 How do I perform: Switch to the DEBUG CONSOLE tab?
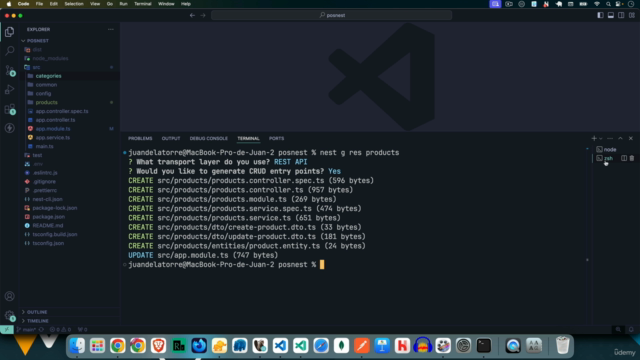208,138
